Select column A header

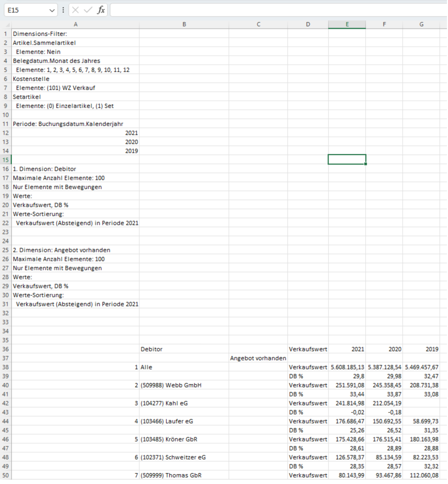(75, 25)
